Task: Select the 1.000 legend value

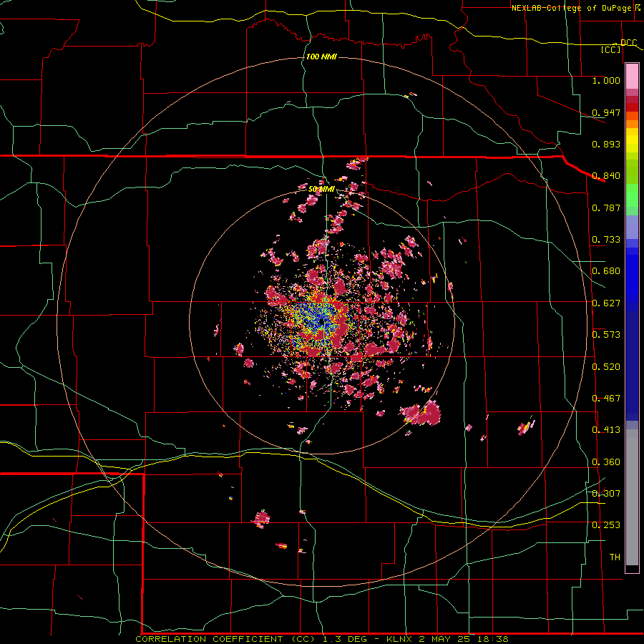Action: (x=606, y=80)
